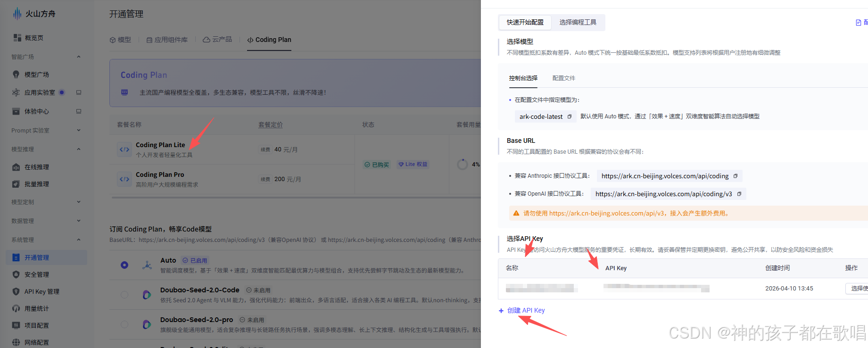
Task: Switch to the 选择编程工具 tab
Action: click(x=578, y=22)
